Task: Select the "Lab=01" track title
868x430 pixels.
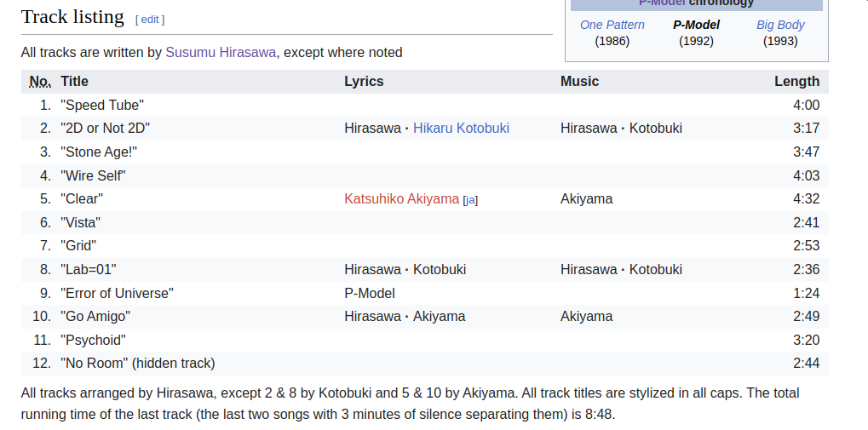Action: [x=89, y=270]
